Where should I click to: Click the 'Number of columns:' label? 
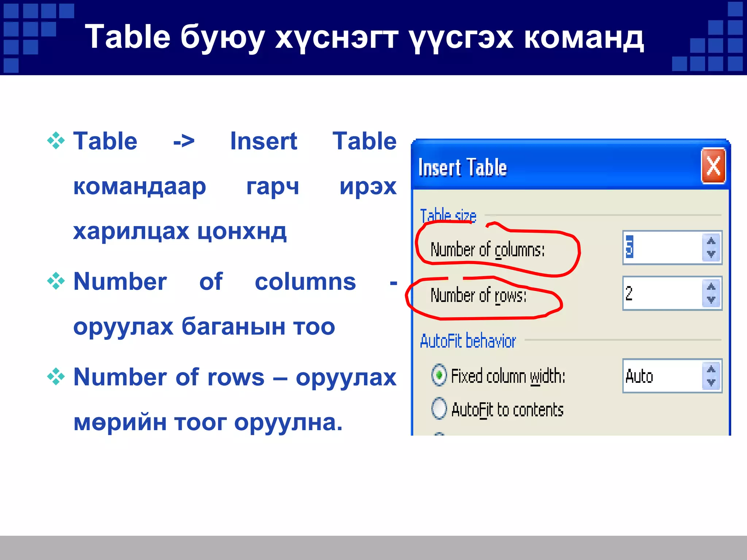click(488, 250)
